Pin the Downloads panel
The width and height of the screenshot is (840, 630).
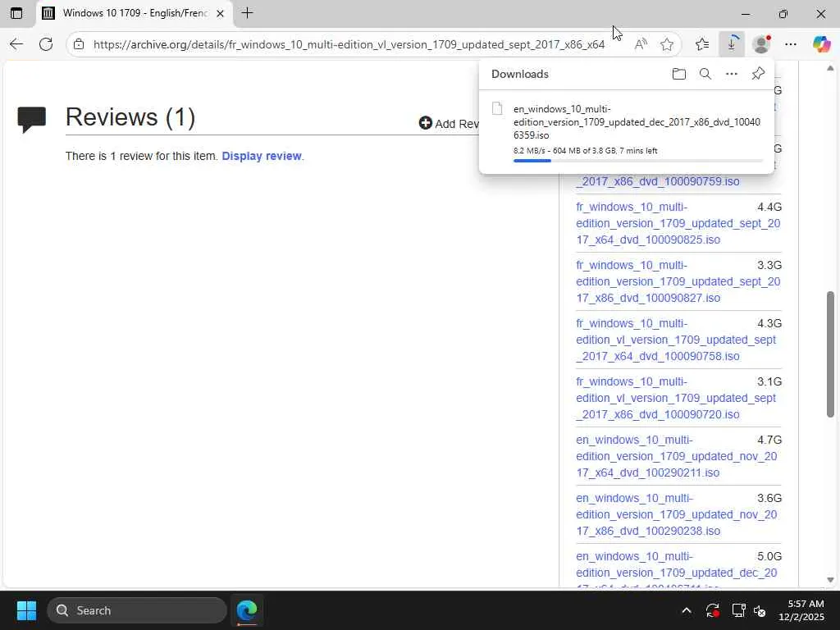[x=758, y=74]
